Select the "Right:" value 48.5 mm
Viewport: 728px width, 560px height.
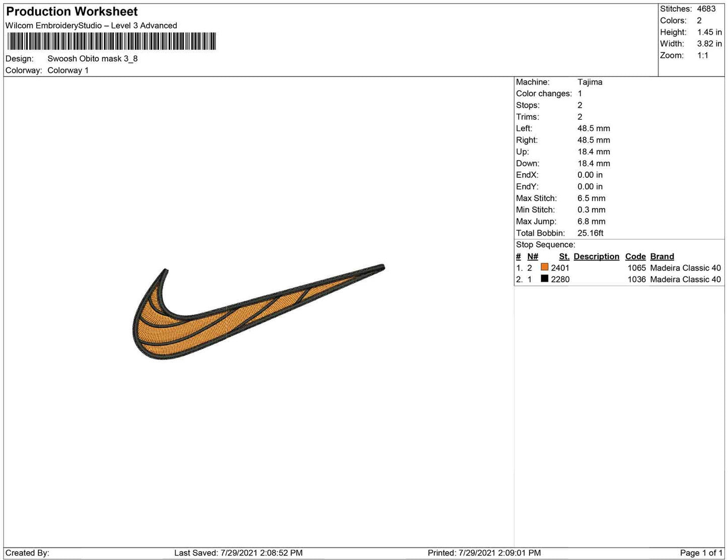tap(593, 140)
